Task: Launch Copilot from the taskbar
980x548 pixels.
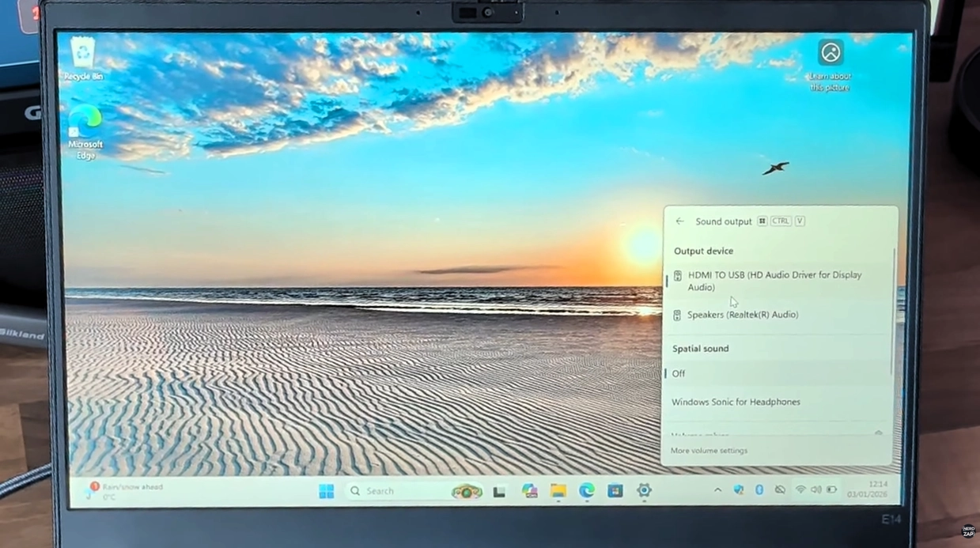Action: coord(529,491)
